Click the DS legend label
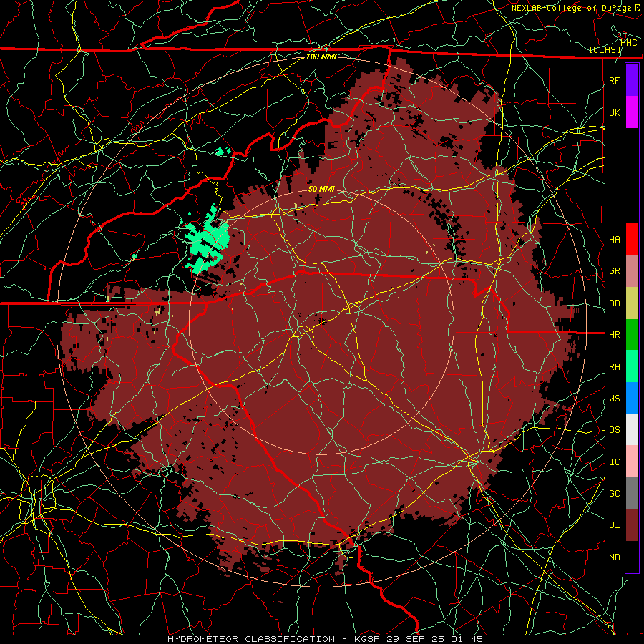The width and height of the screenshot is (644, 644). 614,430
